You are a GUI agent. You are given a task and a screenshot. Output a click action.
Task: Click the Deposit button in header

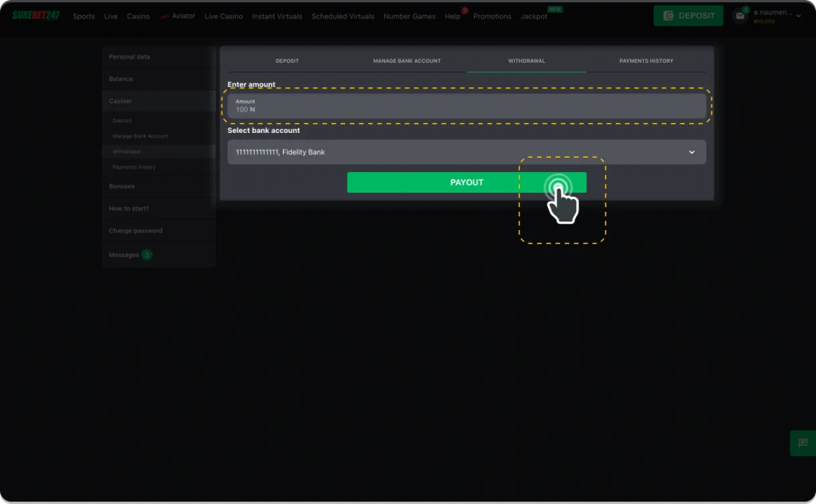tap(688, 16)
